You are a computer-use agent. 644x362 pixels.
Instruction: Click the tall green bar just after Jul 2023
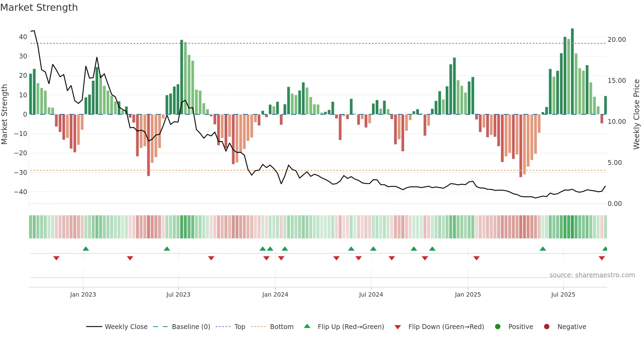(x=182, y=77)
